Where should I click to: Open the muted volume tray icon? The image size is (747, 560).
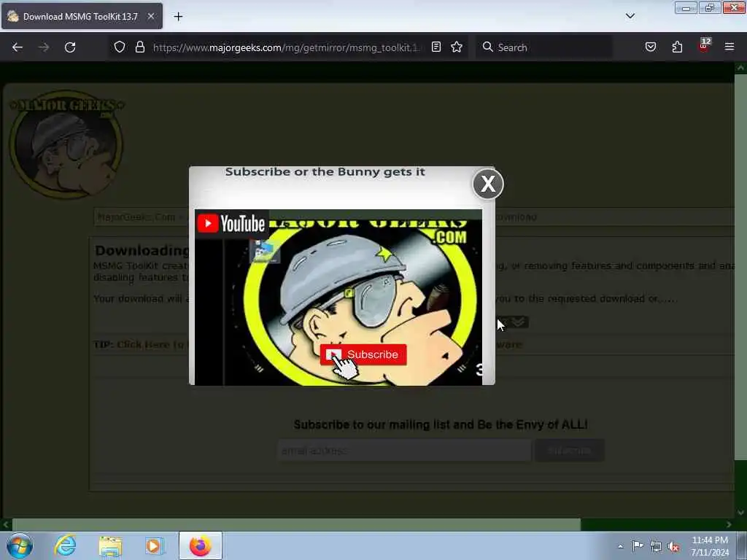[673, 547]
